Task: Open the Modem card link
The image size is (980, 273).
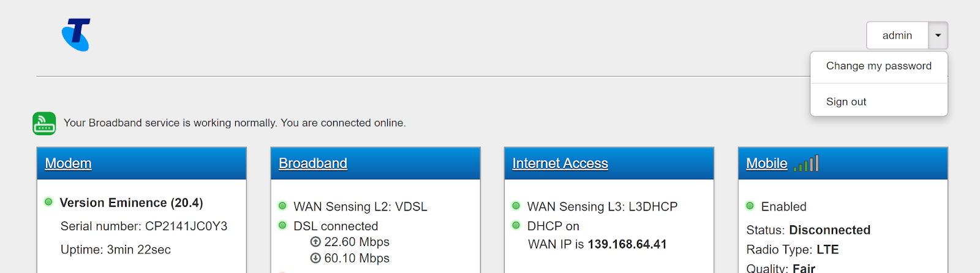Action: pyautogui.click(x=68, y=163)
